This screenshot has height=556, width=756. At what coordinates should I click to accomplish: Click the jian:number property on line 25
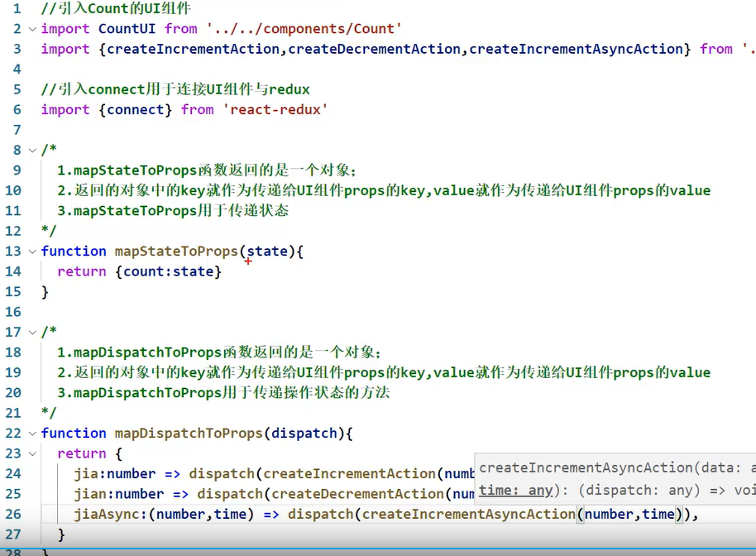pyautogui.click(x=119, y=494)
